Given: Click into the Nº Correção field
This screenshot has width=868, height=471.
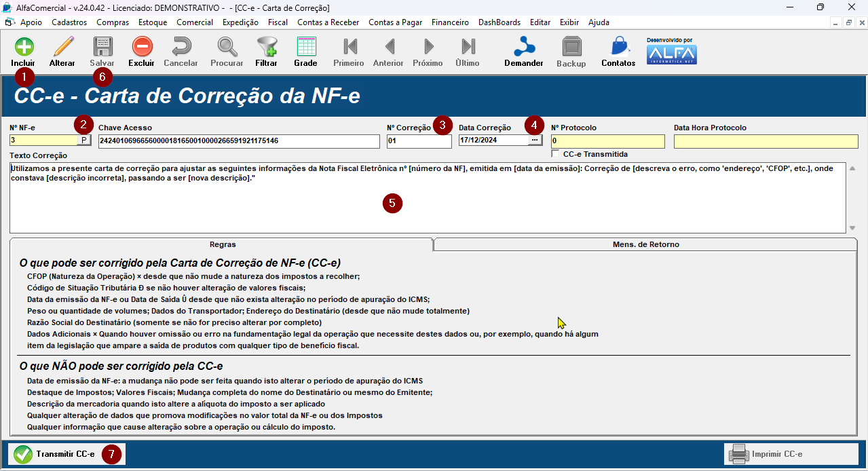Looking at the screenshot, I should click(419, 141).
